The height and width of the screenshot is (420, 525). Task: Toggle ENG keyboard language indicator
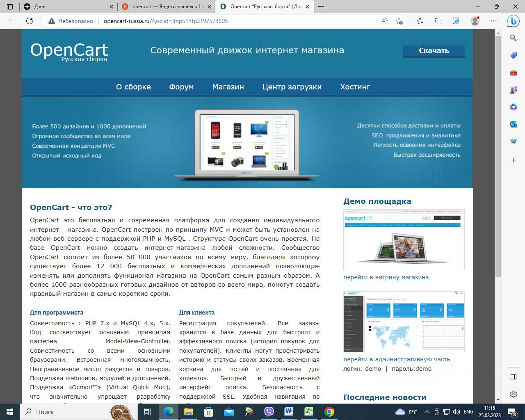tap(468, 412)
